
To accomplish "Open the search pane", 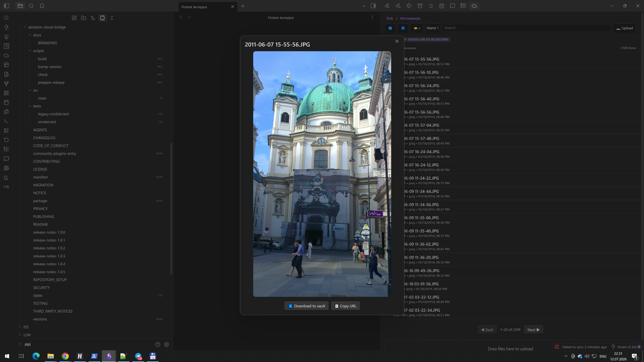I will click(x=31, y=6).
